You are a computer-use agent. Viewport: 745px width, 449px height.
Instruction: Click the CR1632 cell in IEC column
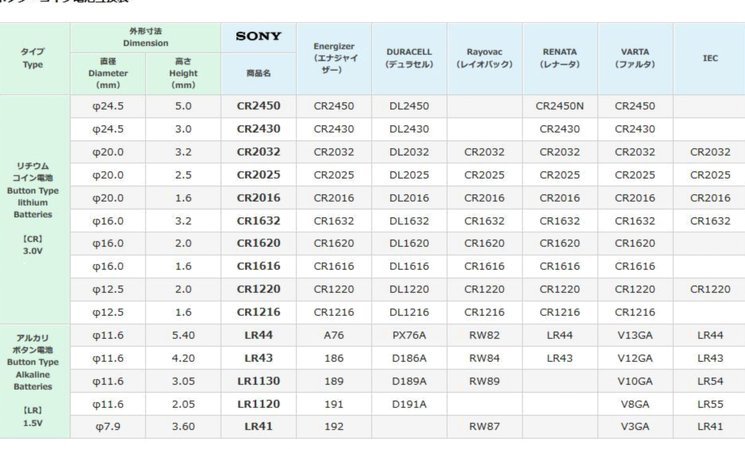point(710,221)
